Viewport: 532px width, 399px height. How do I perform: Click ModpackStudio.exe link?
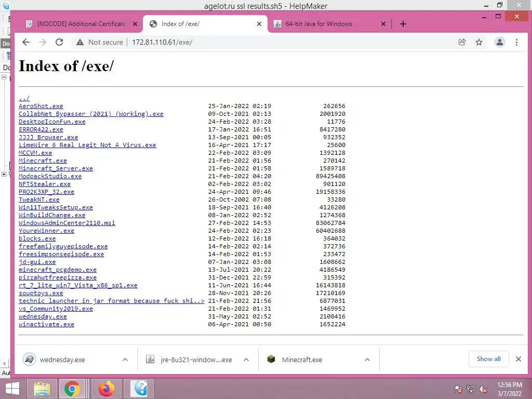click(x=50, y=177)
